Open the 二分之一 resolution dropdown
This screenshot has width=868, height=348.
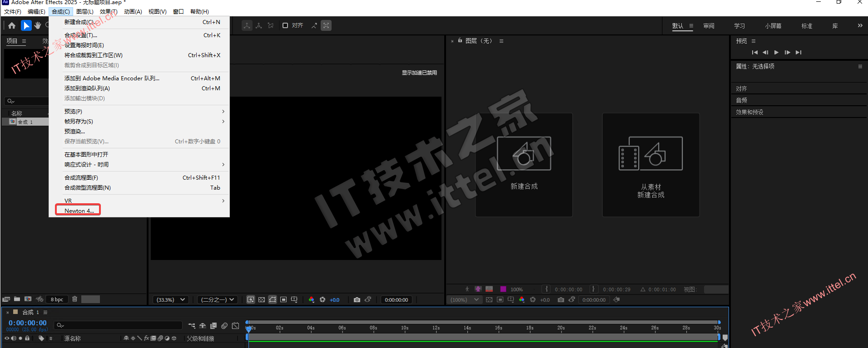tap(218, 300)
